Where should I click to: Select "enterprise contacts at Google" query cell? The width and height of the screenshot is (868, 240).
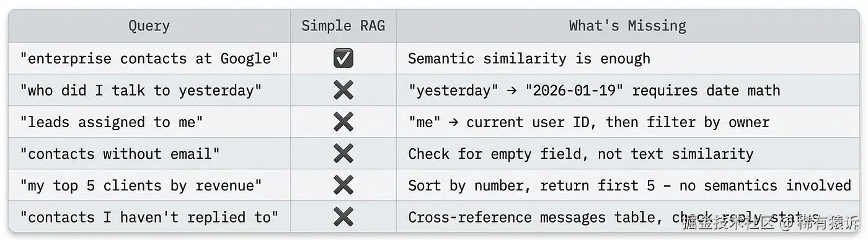tap(149, 59)
